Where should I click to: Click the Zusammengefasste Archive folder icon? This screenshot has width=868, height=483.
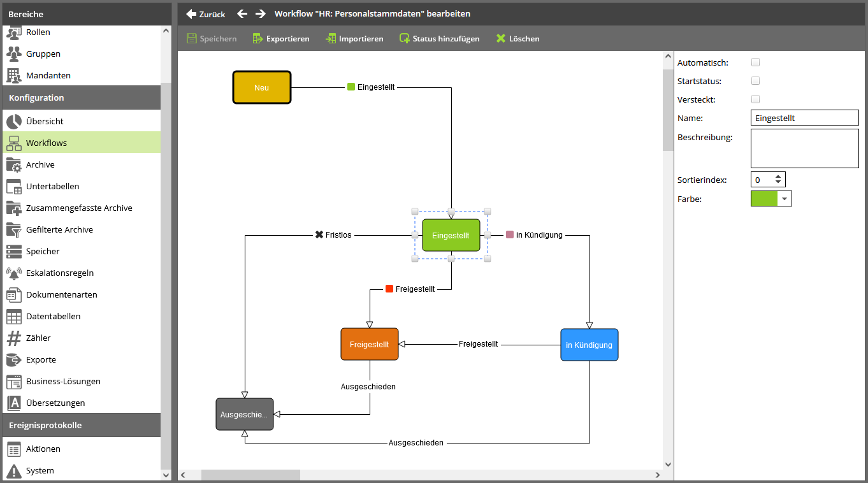(14, 208)
